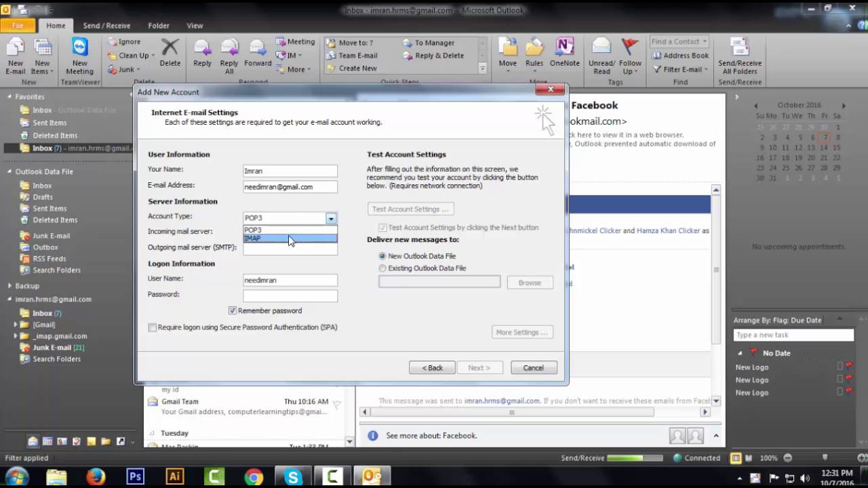Select the Meeting button in the ribbon
The width and height of the screenshot is (868, 488).
pos(295,42)
